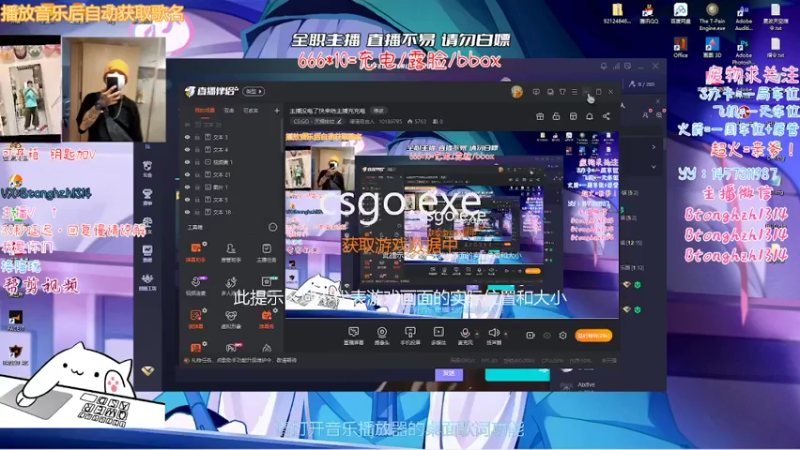800x450 pixels.
Task: Expand the speaker options arrow
Action: [x=506, y=334]
